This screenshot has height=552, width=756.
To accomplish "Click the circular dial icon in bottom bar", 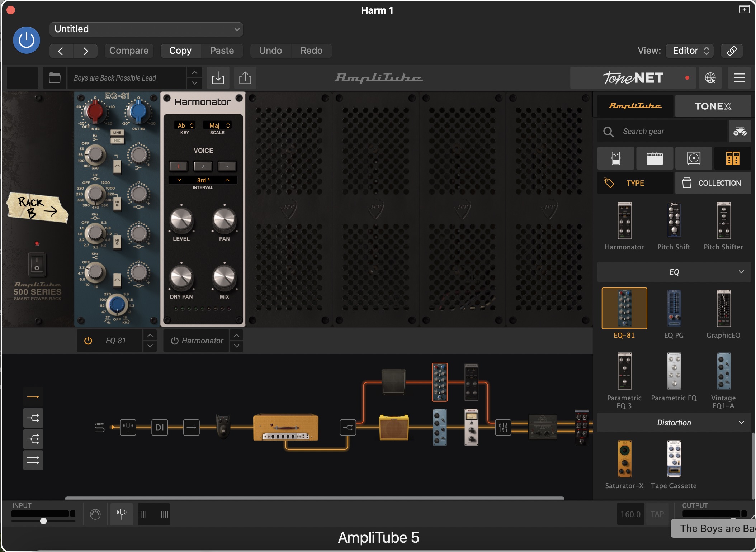I will [x=95, y=514].
